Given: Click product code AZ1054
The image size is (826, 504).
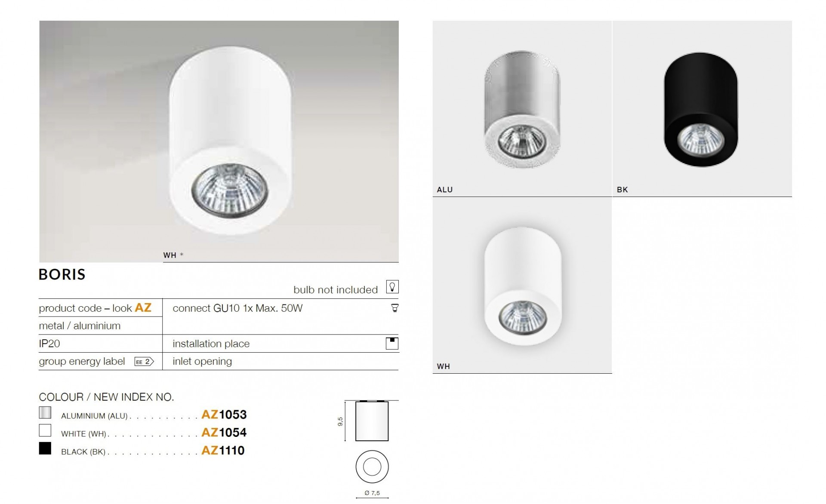Looking at the screenshot, I should [x=224, y=433].
